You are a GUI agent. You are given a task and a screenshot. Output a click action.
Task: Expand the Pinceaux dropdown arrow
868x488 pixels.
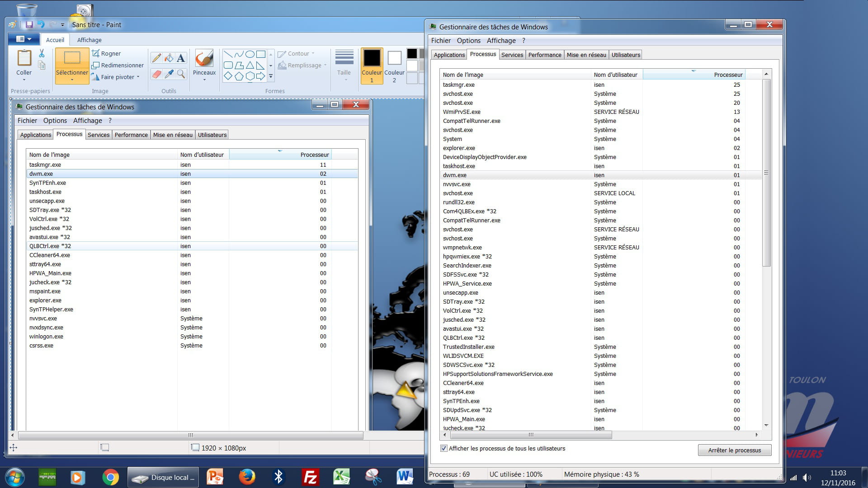(x=204, y=80)
